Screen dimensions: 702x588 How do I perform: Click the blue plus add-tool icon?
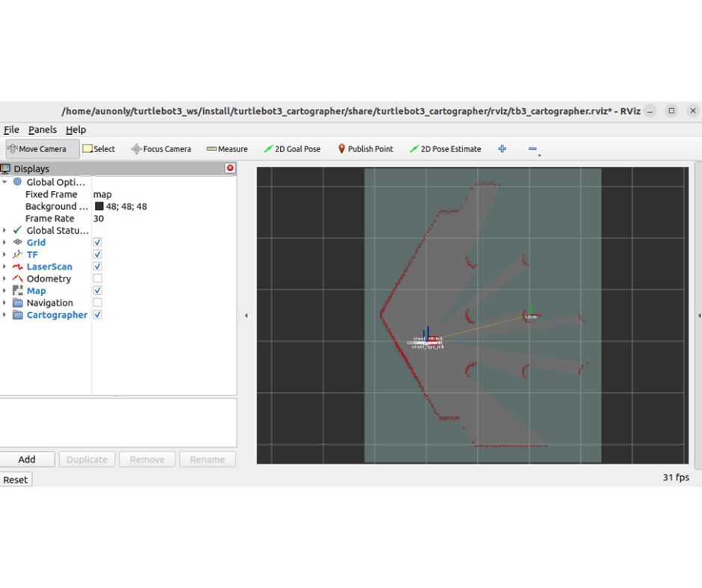[502, 148]
